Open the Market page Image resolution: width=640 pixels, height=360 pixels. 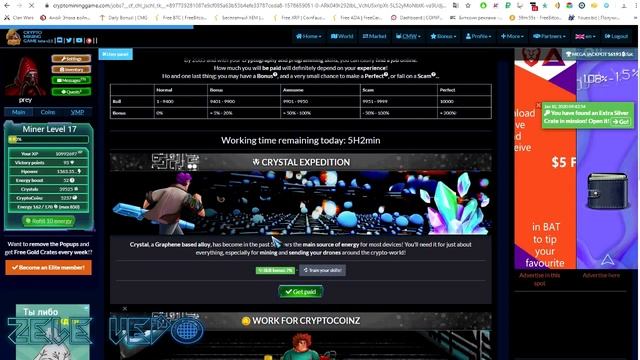(x=374, y=36)
